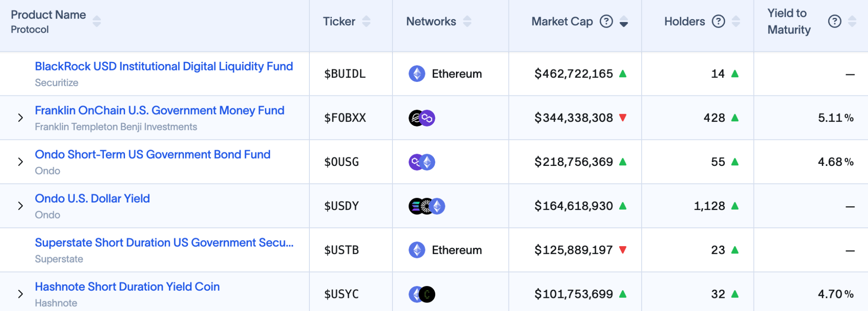Viewport: 868px width, 311px height.
Task: Expand the Franklin OnChain fund row
Action: click(x=20, y=118)
